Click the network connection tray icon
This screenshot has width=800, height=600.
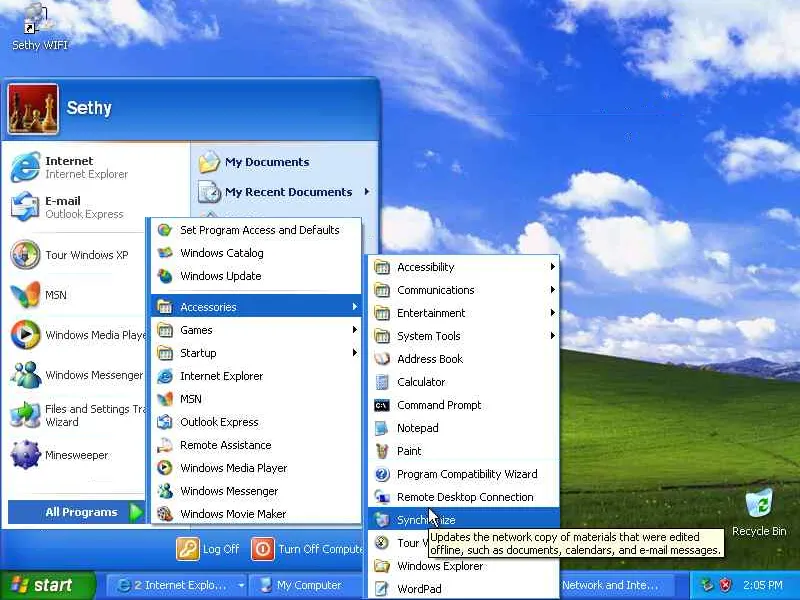(707, 585)
